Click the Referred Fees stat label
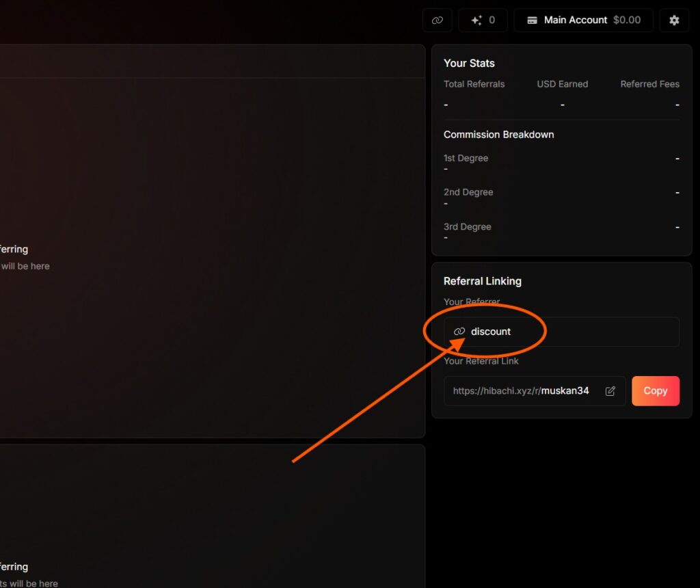 pyautogui.click(x=649, y=84)
